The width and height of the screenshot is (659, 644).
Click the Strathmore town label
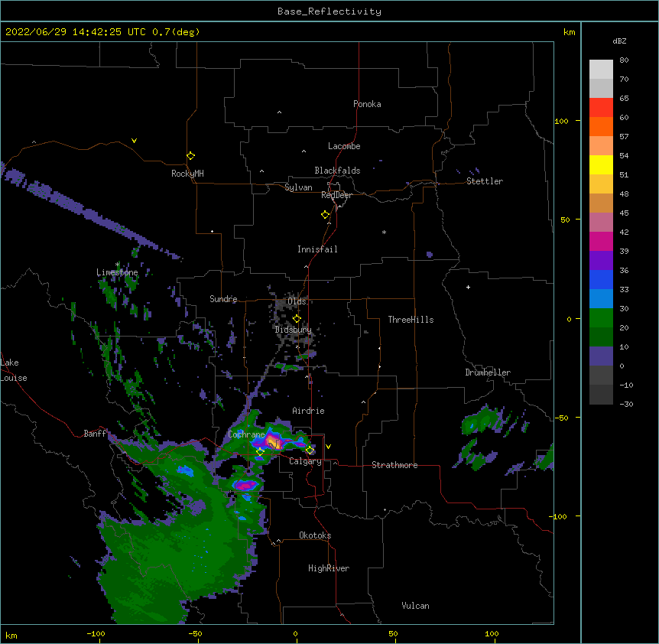[394, 465]
